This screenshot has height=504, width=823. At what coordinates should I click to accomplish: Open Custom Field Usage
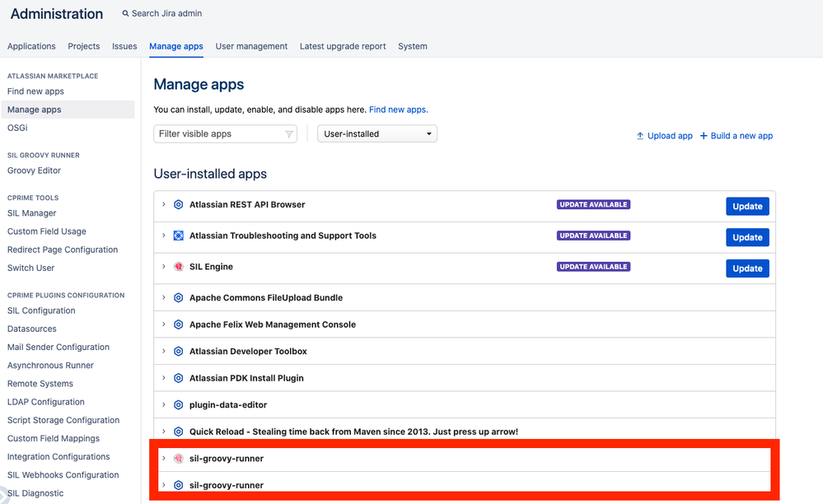tap(47, 231)
